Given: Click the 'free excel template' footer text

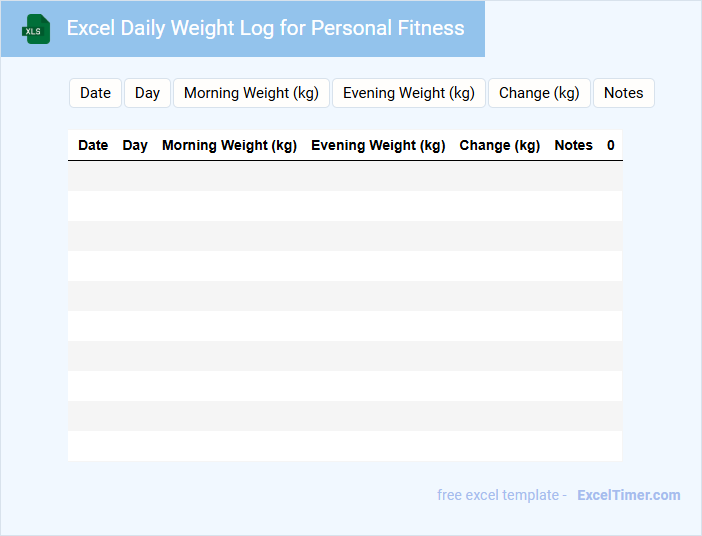Looking at the screenshot, I should tap(501, 495).
